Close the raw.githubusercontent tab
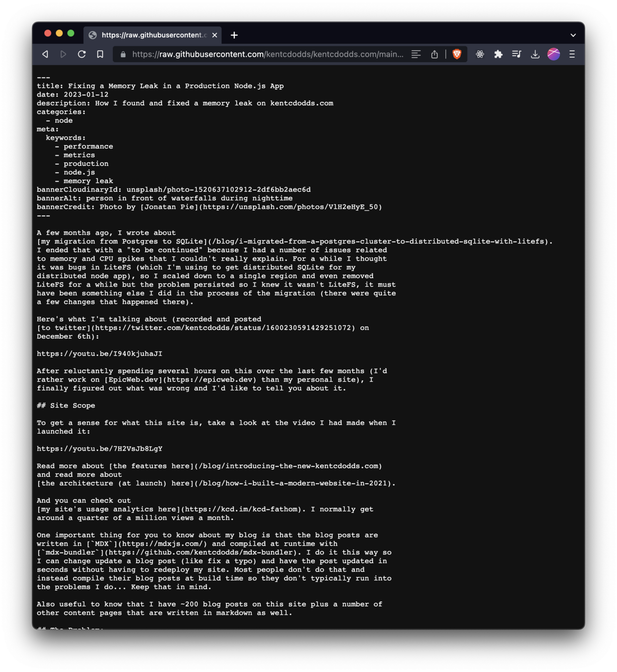Screen dimensions: 617x672 (x=214, y=35)
